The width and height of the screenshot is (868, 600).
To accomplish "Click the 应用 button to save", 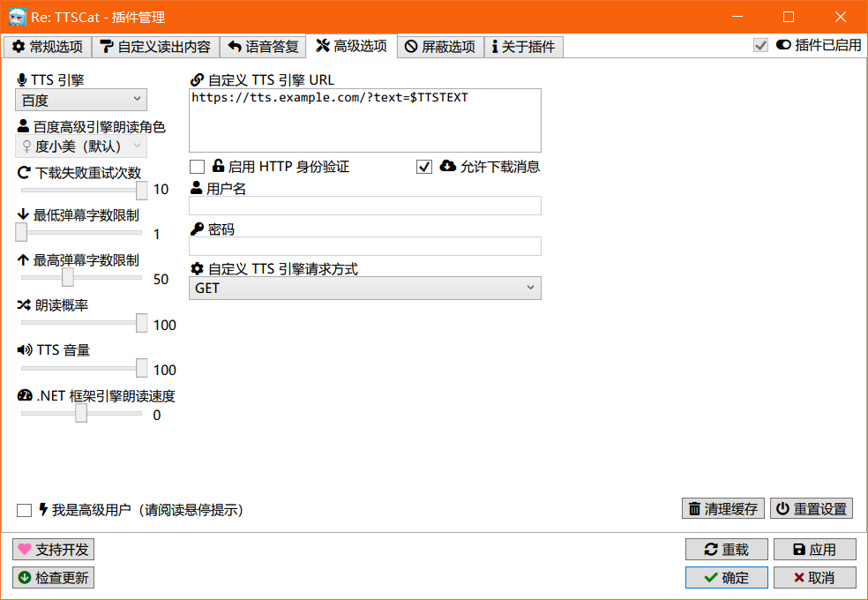I will [x=815, y=550].
